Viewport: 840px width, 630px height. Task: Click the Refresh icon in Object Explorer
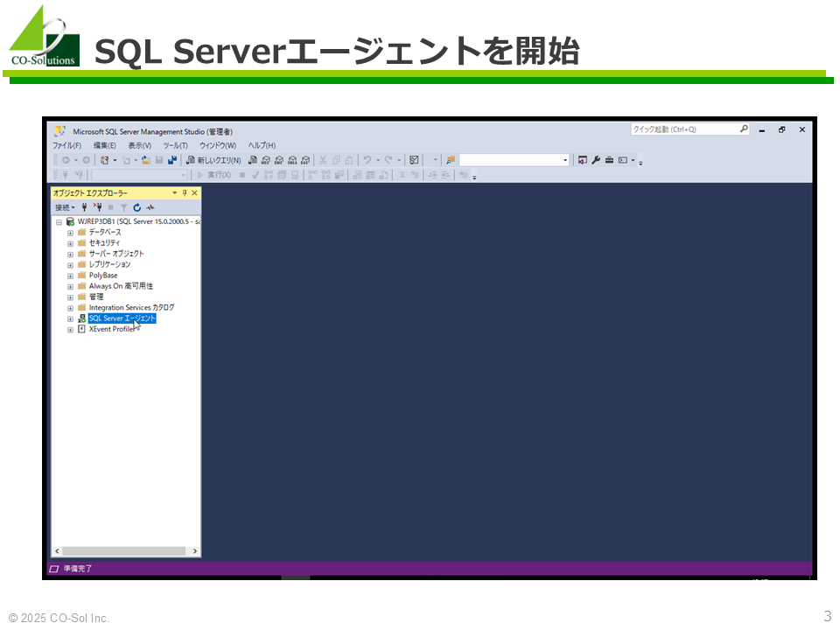(x=137, y=207)
